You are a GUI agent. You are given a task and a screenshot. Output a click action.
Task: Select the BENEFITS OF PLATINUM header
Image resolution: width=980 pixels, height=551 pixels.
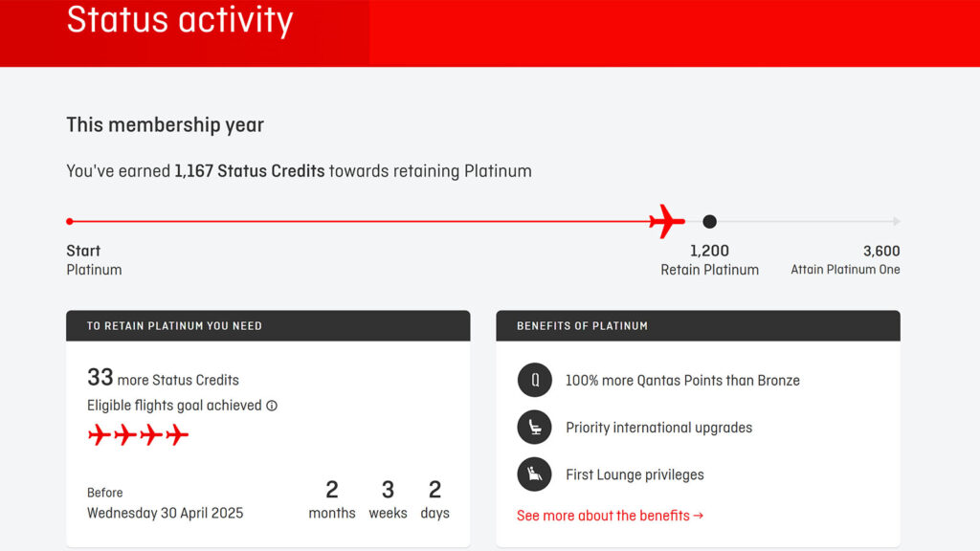582,325
